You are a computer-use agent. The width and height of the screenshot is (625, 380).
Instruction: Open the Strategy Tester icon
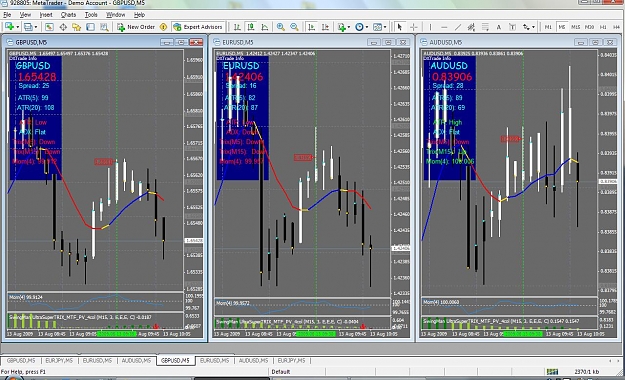tap(104, 27)
